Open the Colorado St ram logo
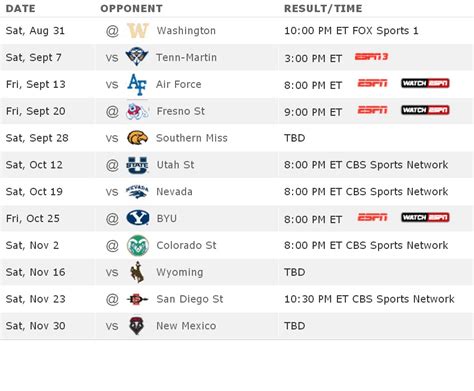 pyautogui.click(x=138, y=246)
